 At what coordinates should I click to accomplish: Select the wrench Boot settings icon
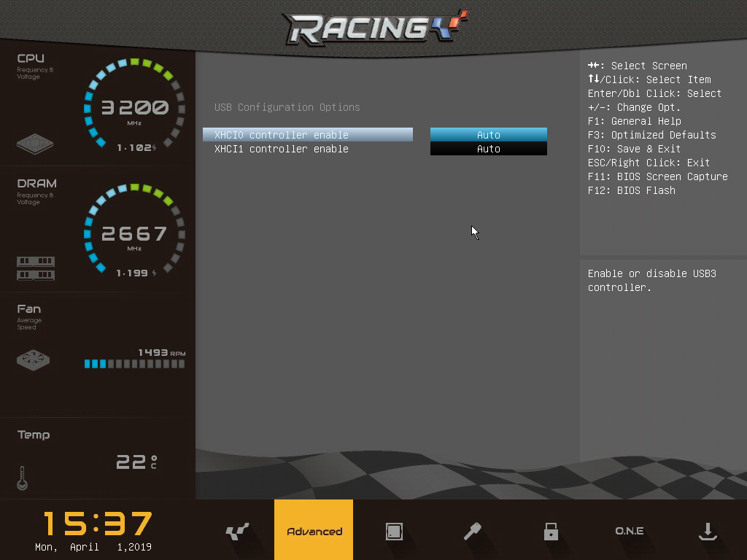[472, 530]
